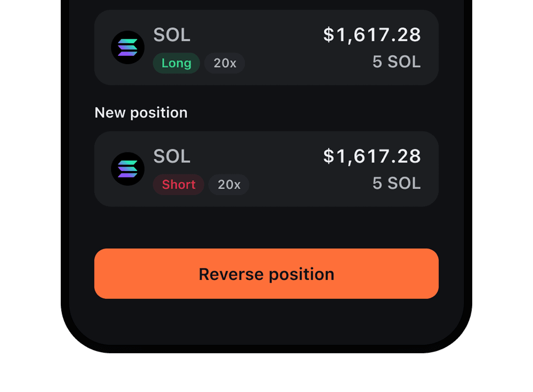The height and width of the screenshot is (392, 533).
Task: Open the 20x leverage pill beside Short
Action: [229, 185]
